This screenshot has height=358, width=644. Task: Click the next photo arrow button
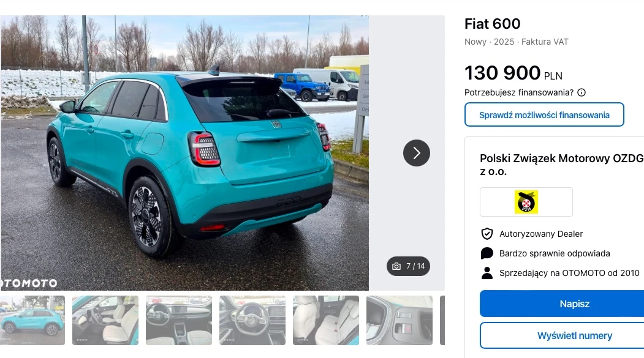click(x=417, y=153)
